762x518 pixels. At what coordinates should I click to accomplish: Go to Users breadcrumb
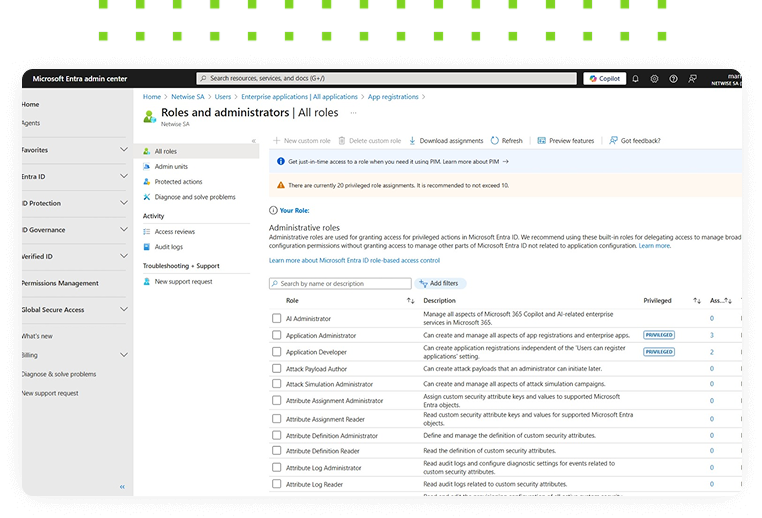coord(223,97)
